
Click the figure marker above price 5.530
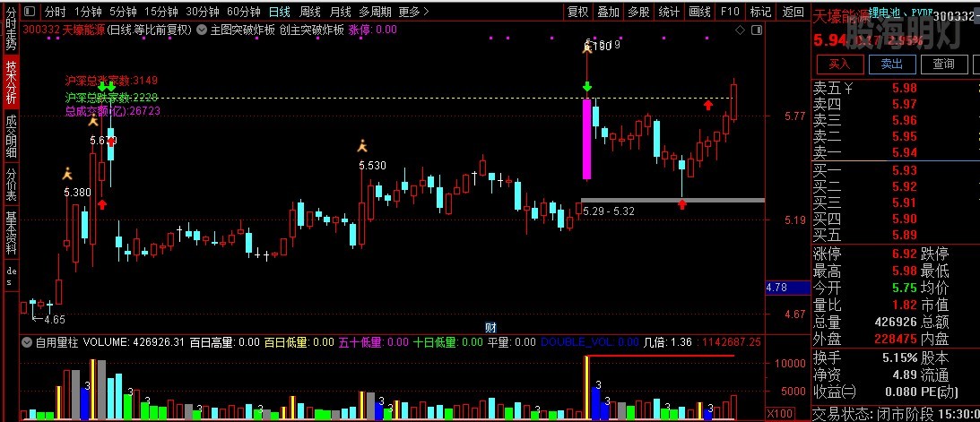[x=362, y=145]
